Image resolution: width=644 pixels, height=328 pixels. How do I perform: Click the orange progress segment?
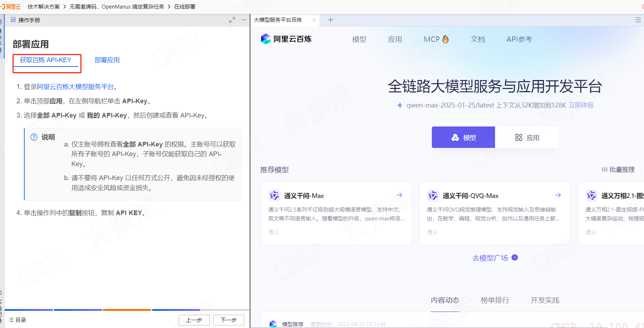(127, 310)
